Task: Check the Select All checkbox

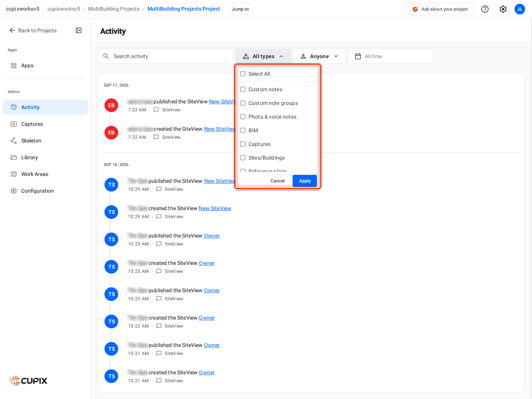Action: [243, 74]
